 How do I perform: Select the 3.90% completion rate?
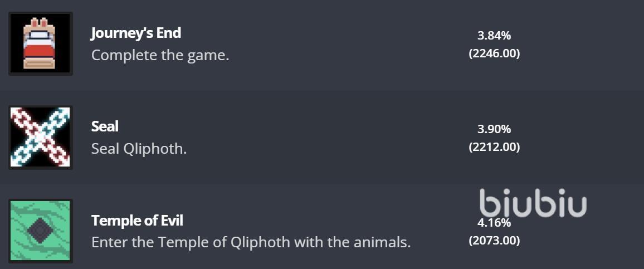(x=494, y=129)
